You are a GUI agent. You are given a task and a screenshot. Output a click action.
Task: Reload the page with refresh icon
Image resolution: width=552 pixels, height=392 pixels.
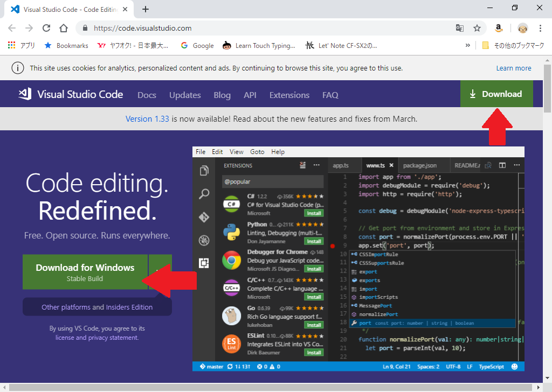coord(46,28)
